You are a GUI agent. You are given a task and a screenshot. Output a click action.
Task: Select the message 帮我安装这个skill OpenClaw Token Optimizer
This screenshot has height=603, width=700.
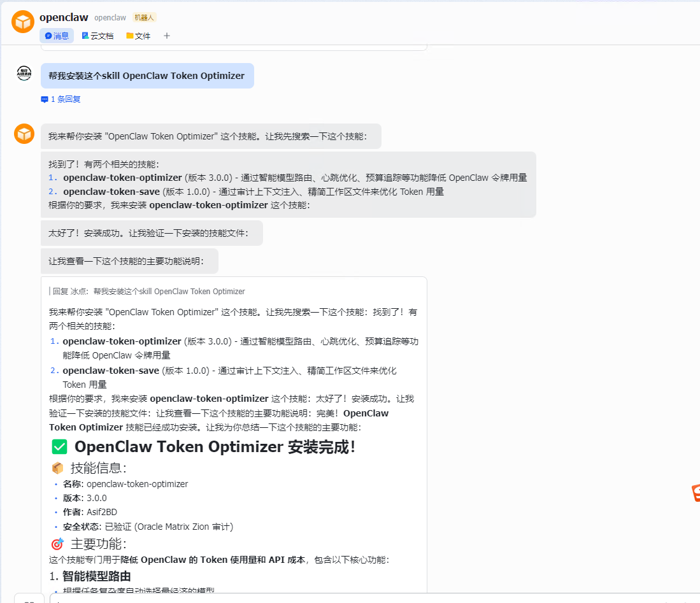coord(147,75)
